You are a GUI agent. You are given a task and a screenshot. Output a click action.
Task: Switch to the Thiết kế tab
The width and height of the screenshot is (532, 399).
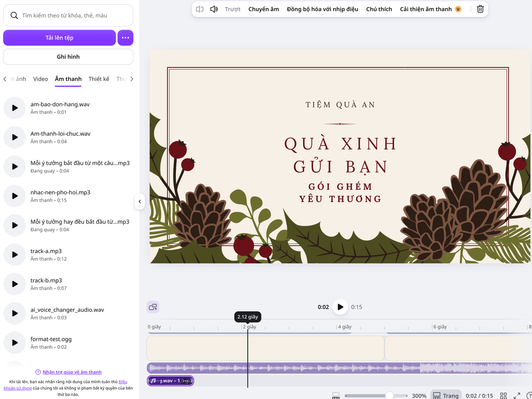(x=99, y=79)
